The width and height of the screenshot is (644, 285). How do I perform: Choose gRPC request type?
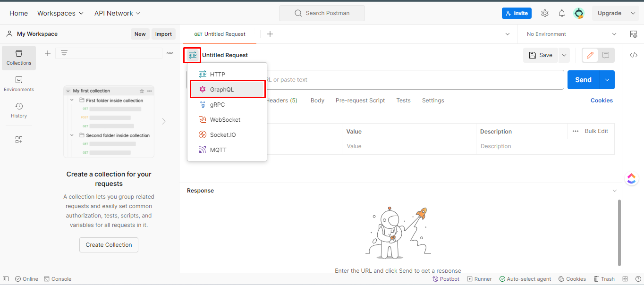click(227, 104)
